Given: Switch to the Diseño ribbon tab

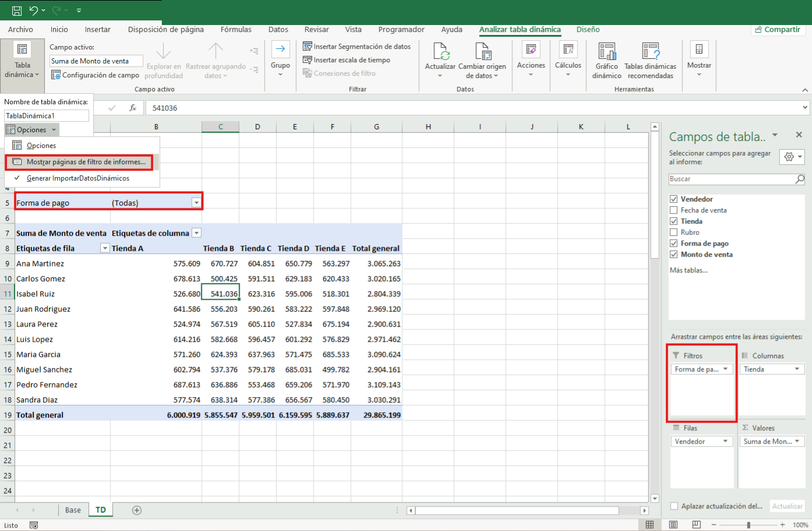Looking at the screenshot, I should click(x=588, y=29).
